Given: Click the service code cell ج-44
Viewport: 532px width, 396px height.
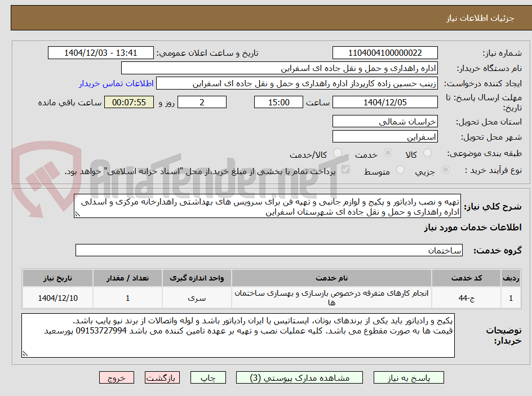Looking at the screenshot, I should (x=467, y=297).
